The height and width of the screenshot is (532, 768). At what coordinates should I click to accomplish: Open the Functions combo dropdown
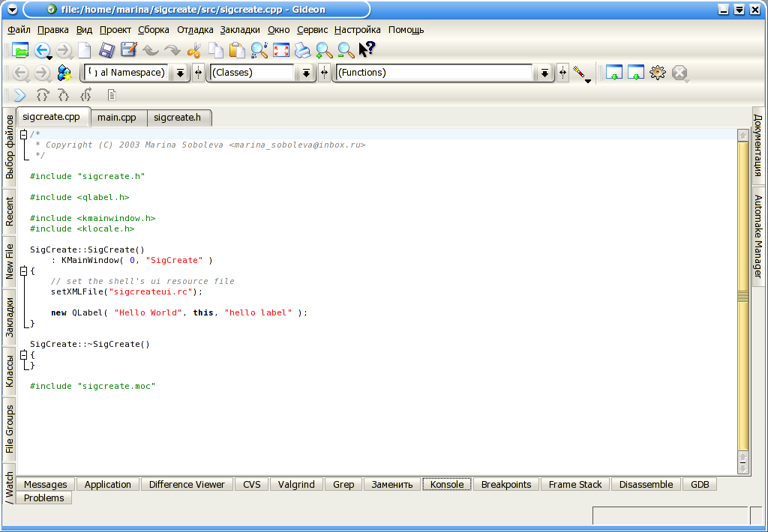coord(543,73)
